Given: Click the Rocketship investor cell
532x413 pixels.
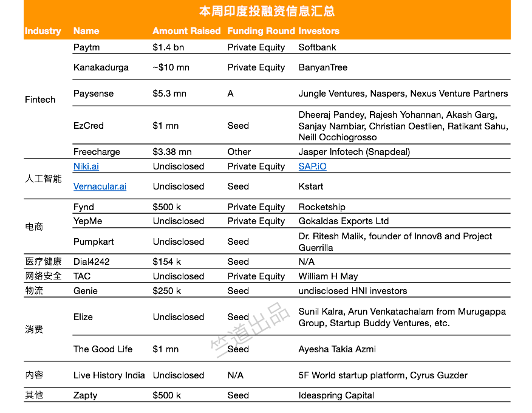Looking at the screenshot, I should tap(322, 207).
